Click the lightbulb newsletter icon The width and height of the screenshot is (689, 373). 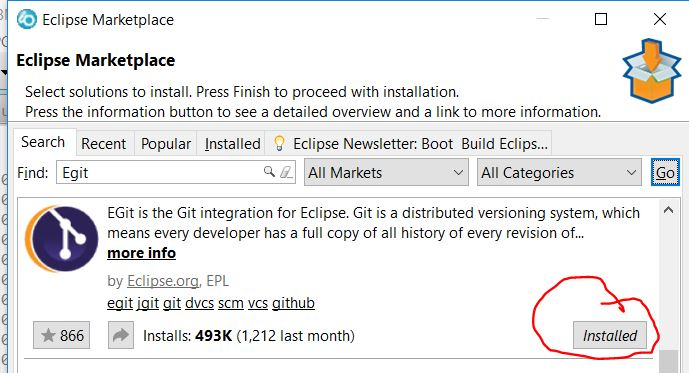[x=279, y=143]
